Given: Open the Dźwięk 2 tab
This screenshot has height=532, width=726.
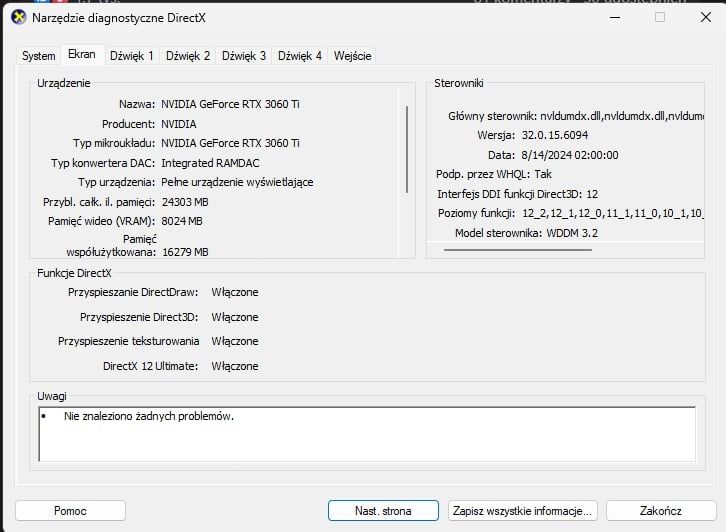Looking at the screenshot, I should tap(188, 56).
